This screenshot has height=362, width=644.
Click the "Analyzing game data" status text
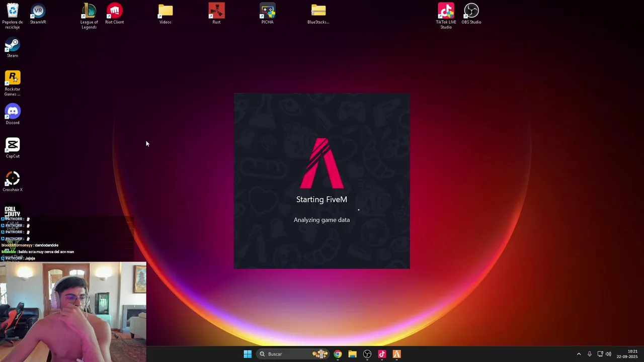[321, 220]
